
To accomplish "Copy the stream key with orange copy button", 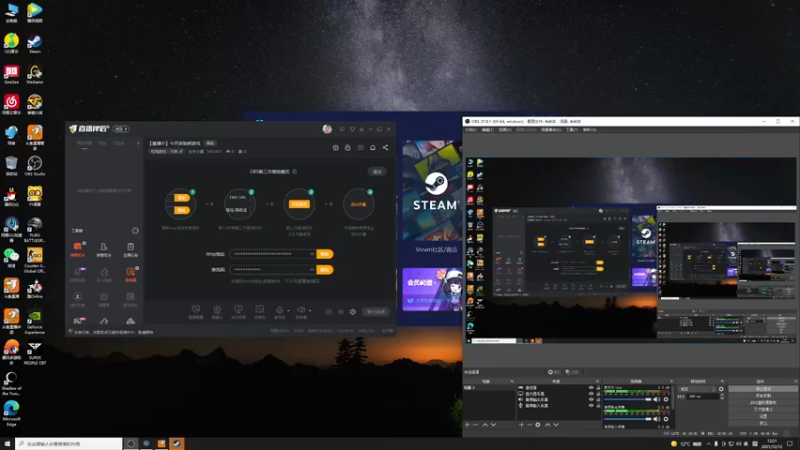I will tap(325, 269).
